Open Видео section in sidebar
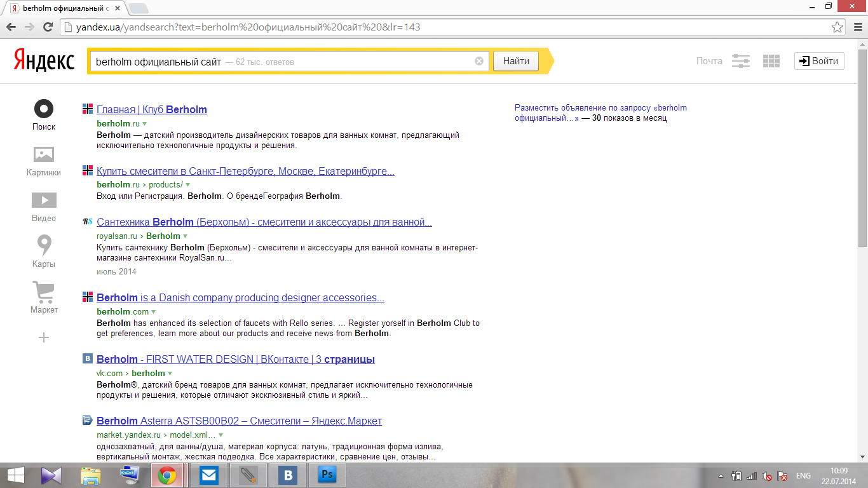This screenshot has height=488, width=868. [44, 200]
